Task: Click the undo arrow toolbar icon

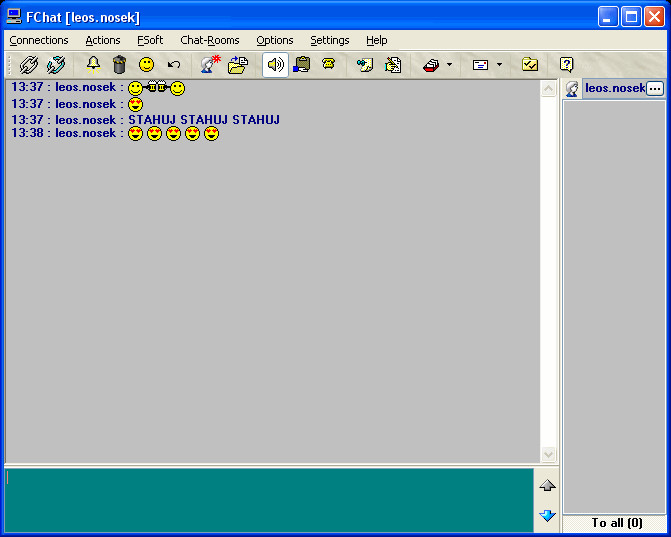Action: [174, 65]
